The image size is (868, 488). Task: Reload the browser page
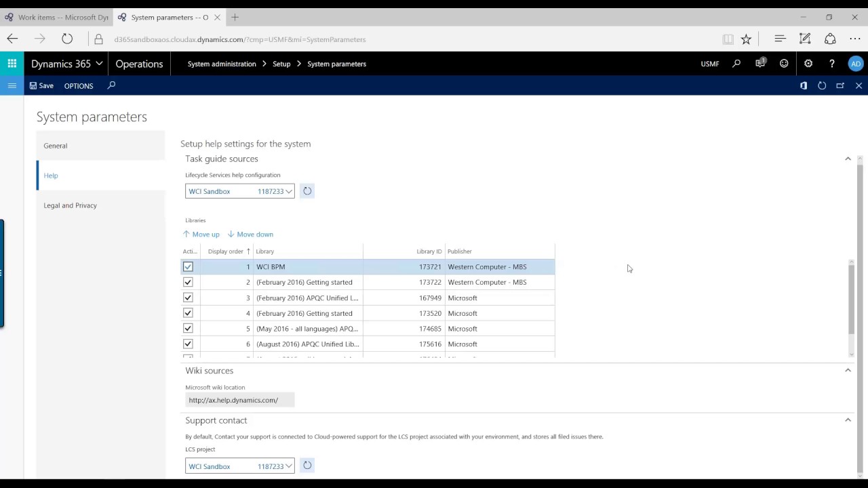[67, 39]
